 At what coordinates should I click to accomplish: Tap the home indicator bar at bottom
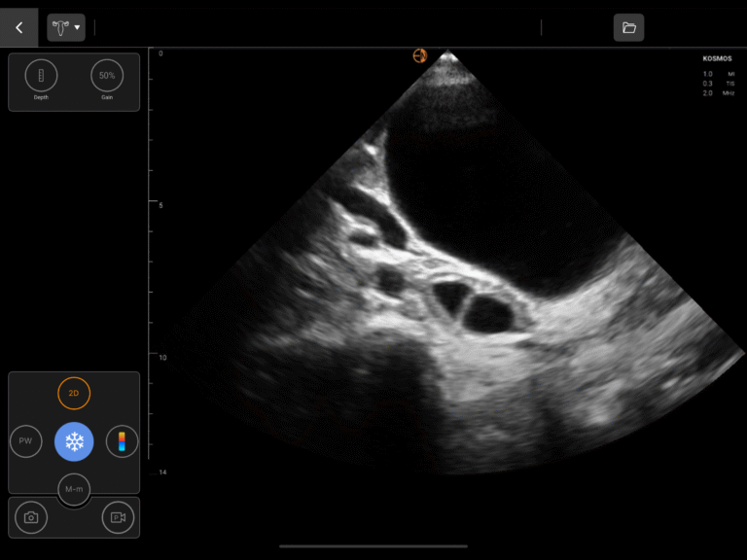tap(373, 546)
